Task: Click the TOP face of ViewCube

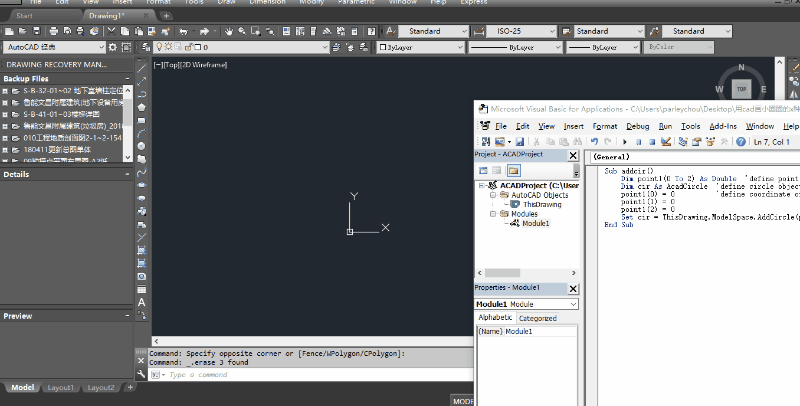Action: click(x=741, y=89)
